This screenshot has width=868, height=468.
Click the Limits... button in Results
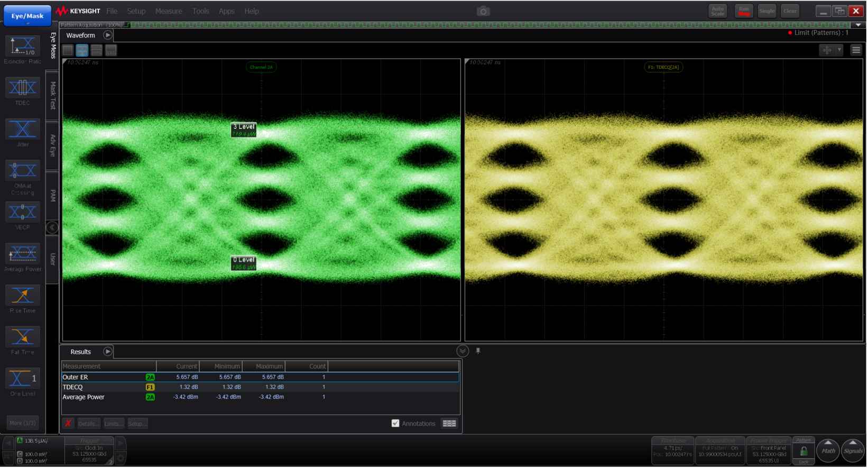(114, 424)
